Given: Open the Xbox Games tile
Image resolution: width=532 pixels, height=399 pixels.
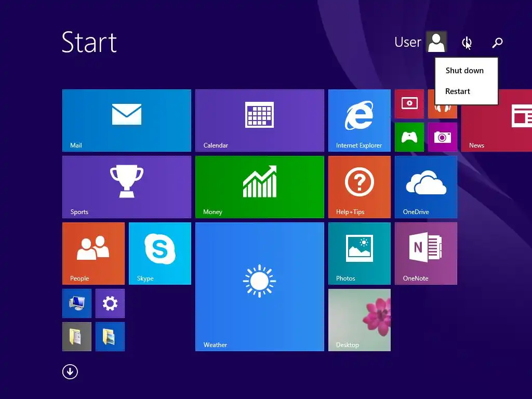Looking at the screenshot, I should [409, 137].
